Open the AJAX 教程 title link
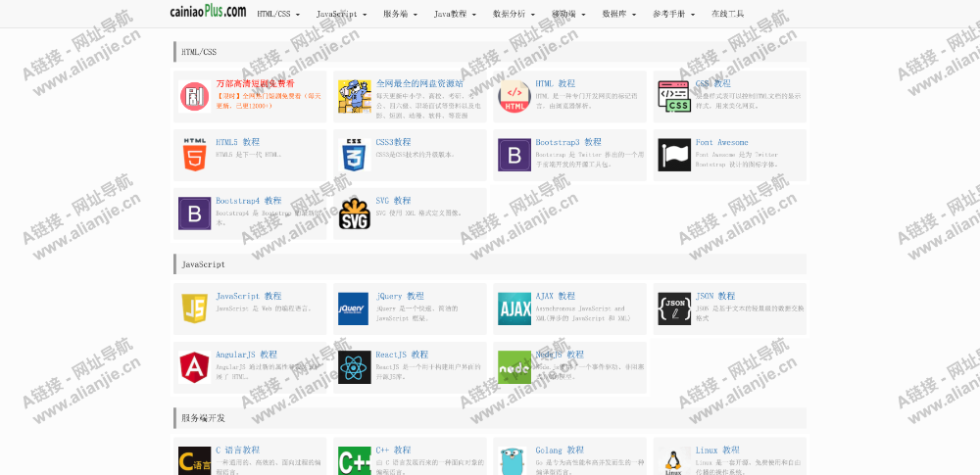This screenshot has width=980, height=475. coord(555,296)
